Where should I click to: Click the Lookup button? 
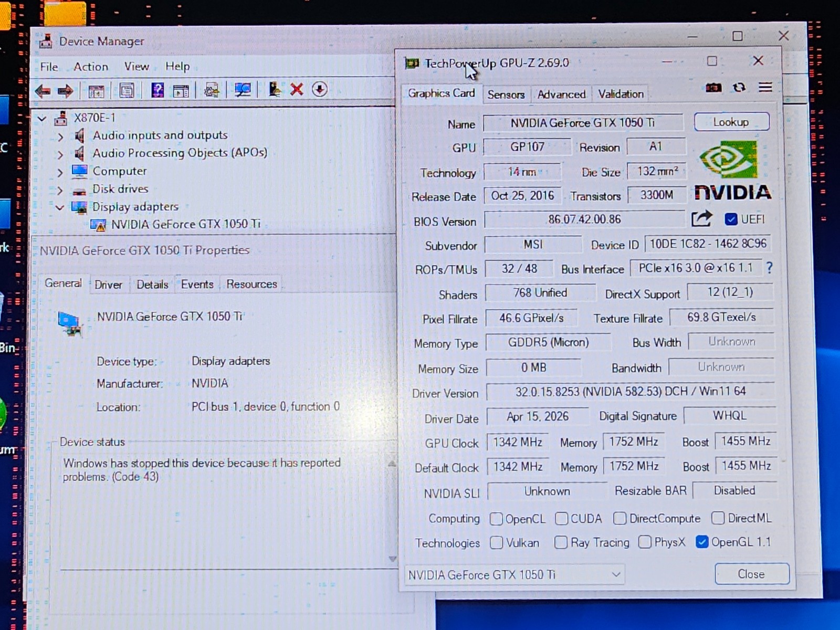731,122
